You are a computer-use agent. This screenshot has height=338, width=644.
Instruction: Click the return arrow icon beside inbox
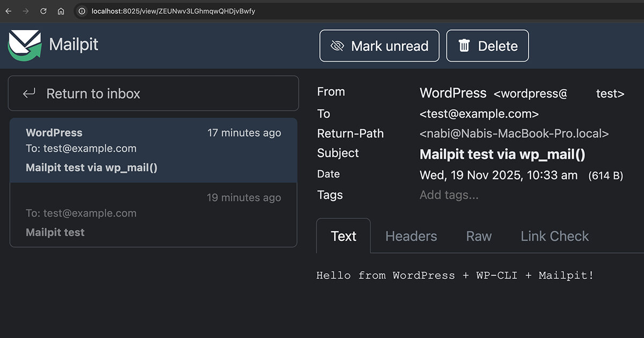point(29,93)
